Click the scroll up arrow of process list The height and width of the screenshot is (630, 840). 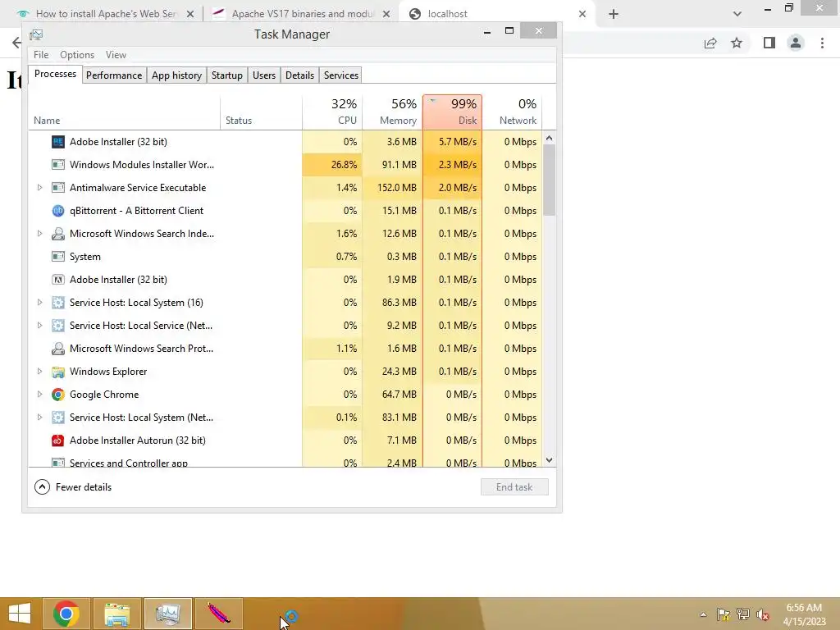[x=549, y=138]
